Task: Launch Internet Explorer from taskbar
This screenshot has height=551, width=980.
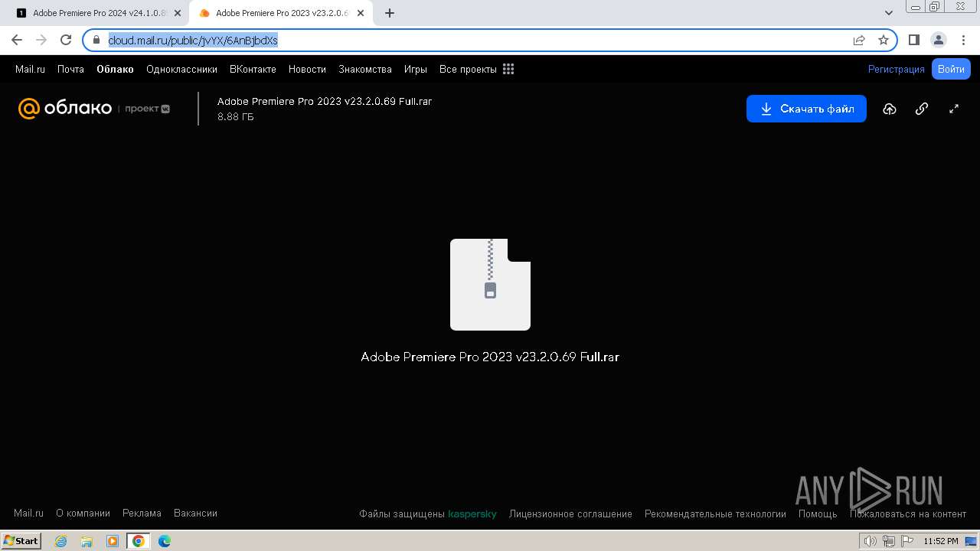Action: pos(60,541)
